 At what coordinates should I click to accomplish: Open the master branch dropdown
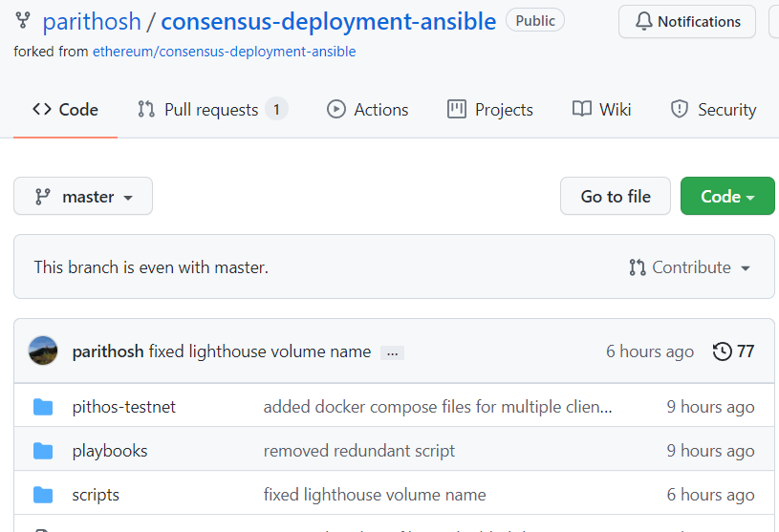pos(83,197)
